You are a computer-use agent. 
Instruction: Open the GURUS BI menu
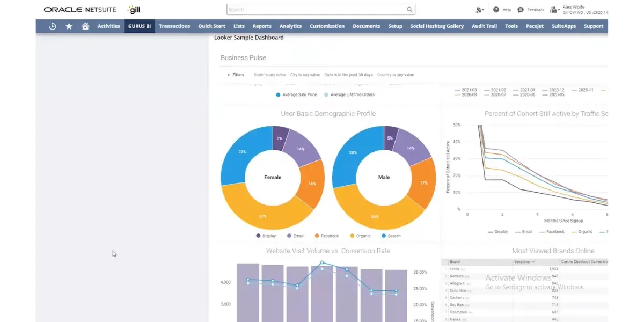tap(140, 26)
